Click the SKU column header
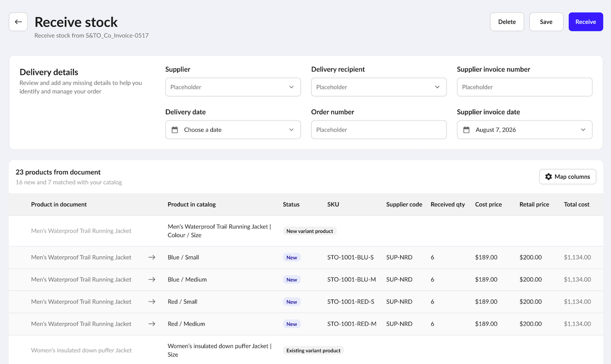The image size is (611, 364). click(333, 204)
